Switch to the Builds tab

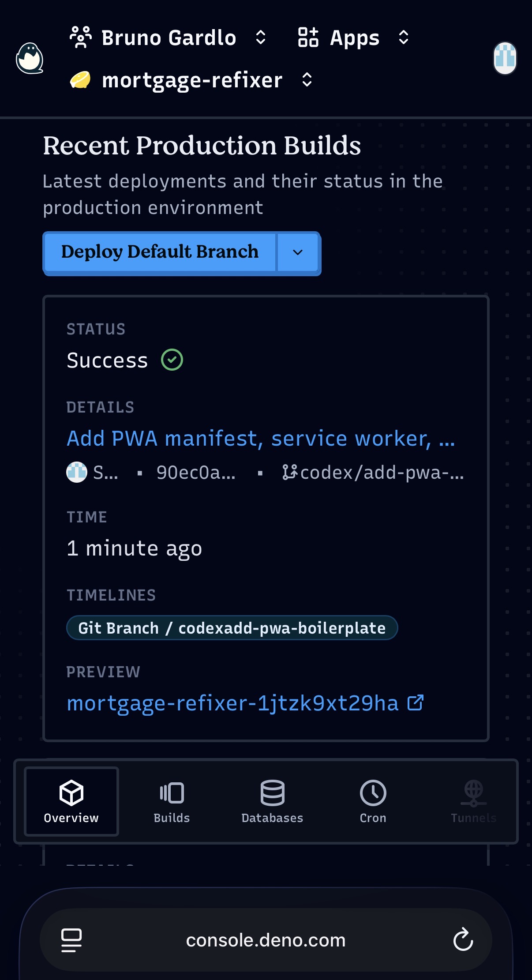172,801
